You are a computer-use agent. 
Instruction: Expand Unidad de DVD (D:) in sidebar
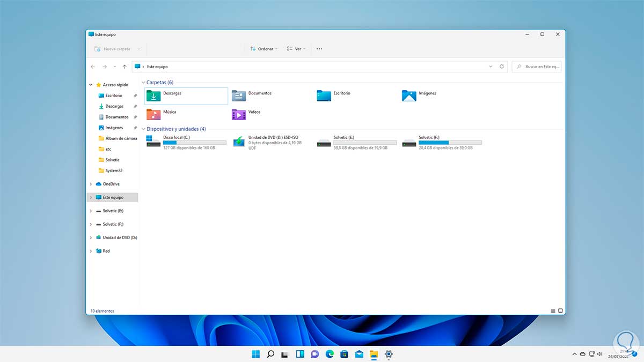[91, 238]
